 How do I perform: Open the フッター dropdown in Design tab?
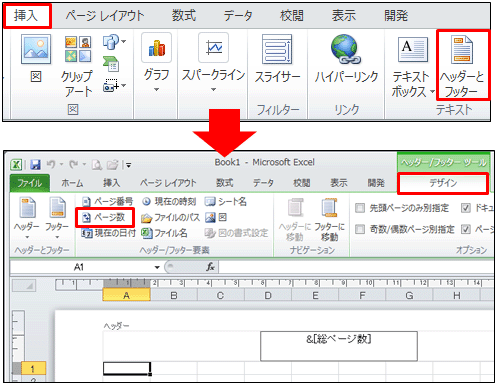tap(57, 219)
